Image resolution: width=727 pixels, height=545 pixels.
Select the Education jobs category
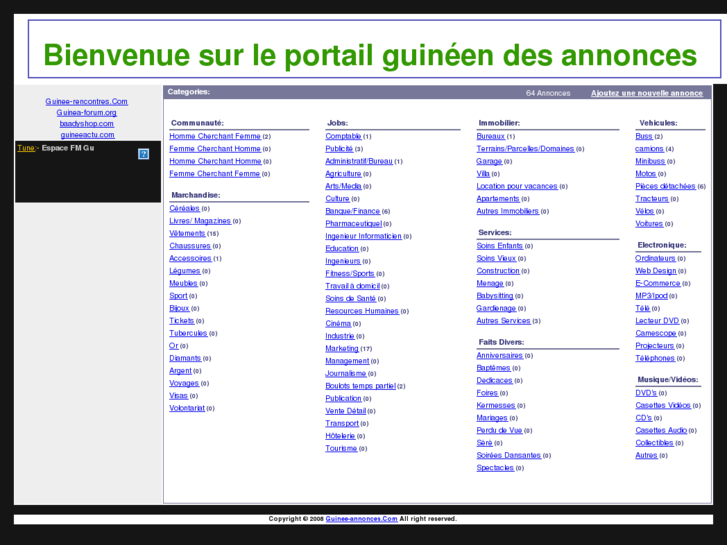(342, 249)
